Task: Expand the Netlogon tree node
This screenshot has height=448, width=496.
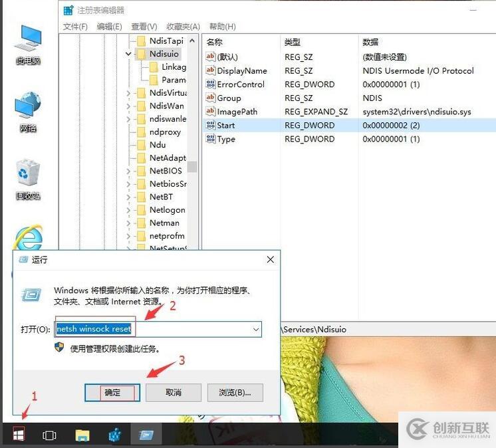Action: [128, 210]
